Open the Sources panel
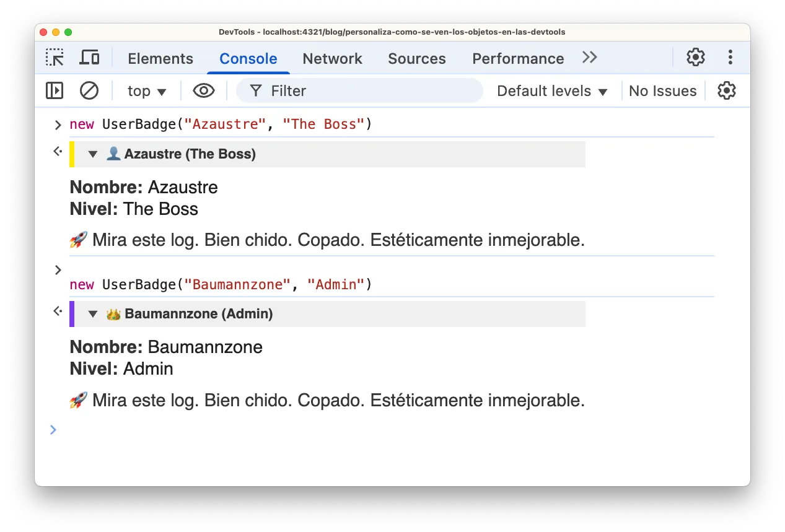 tap(416, 58)
